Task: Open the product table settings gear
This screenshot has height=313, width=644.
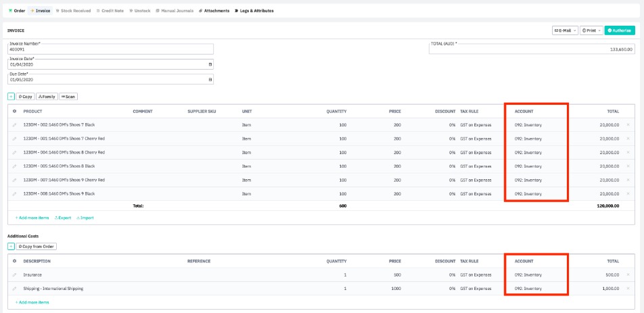Action: pyautogui.click(x=14, y=112)
